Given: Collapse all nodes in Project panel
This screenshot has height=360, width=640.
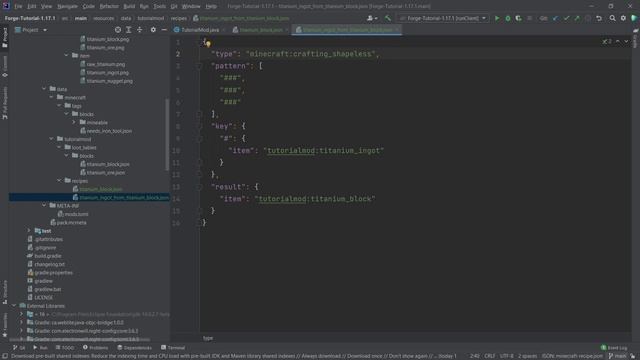Looking at the screenshot, I should pyautogui.click(x=140, y=30).
